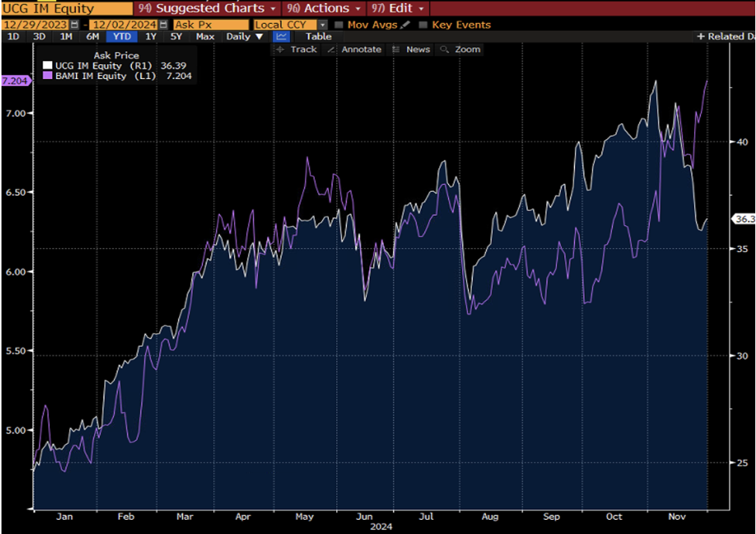Click the 7.204 value in legend

179,76
